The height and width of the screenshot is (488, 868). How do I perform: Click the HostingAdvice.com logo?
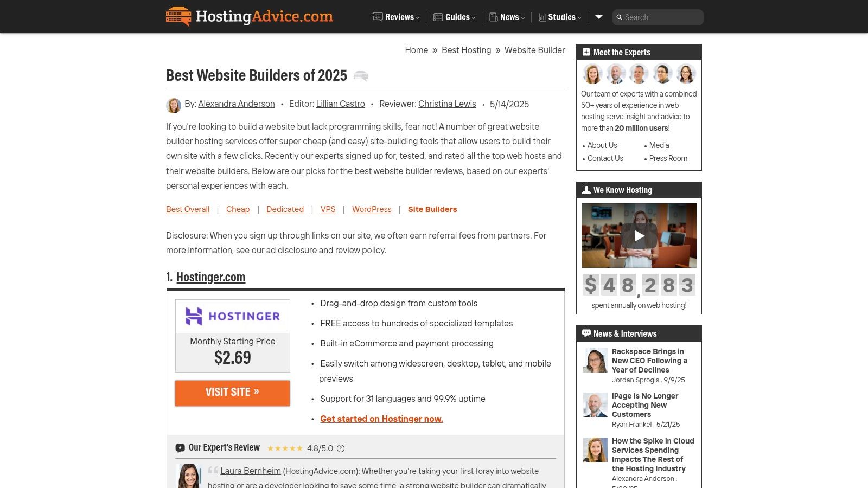(250, 16)
